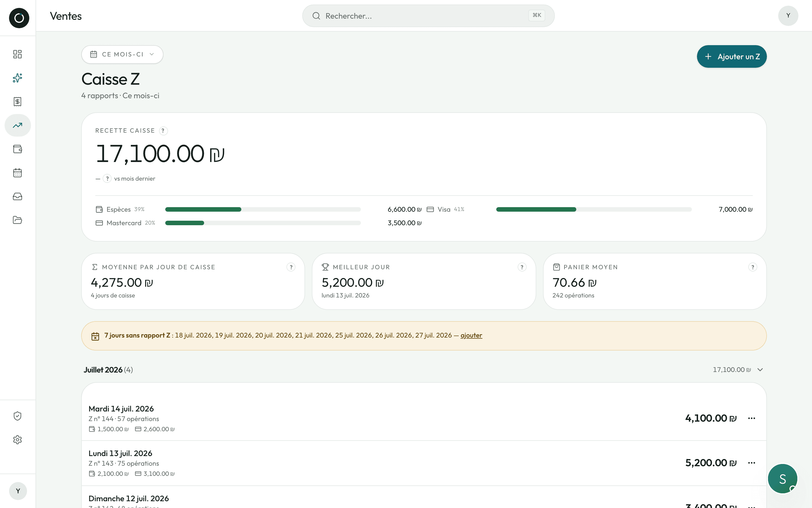Click the basket icon in Panier moyen
Image resolution: width=812 pixels, height=508 pixels.
(x=556, y=267)
